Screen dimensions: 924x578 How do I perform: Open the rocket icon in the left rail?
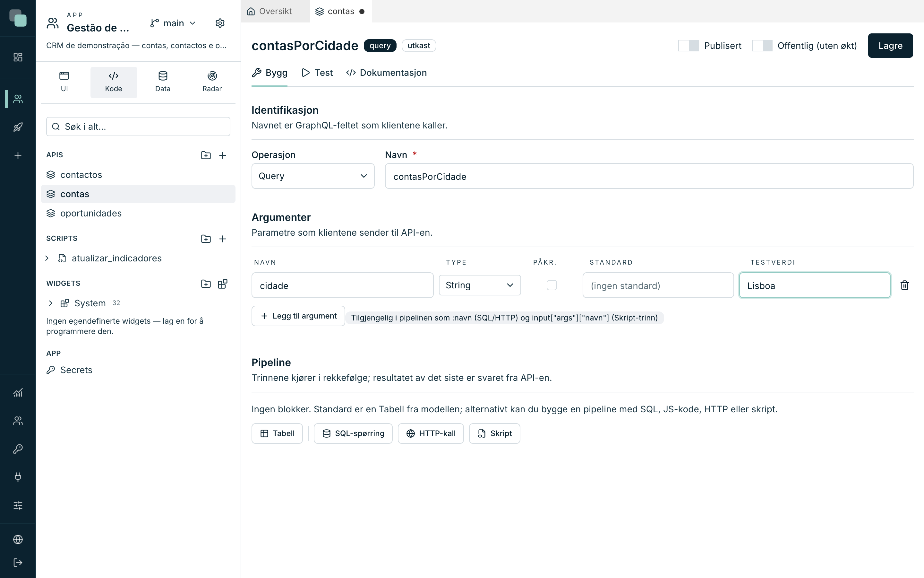(x=18, y=127)
